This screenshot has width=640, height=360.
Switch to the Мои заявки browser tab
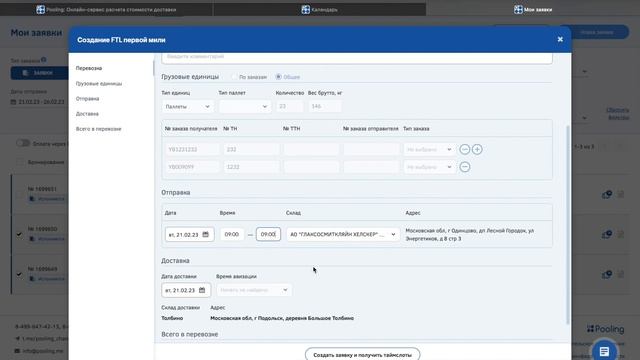pyautogui.click(x=533, y=9)
